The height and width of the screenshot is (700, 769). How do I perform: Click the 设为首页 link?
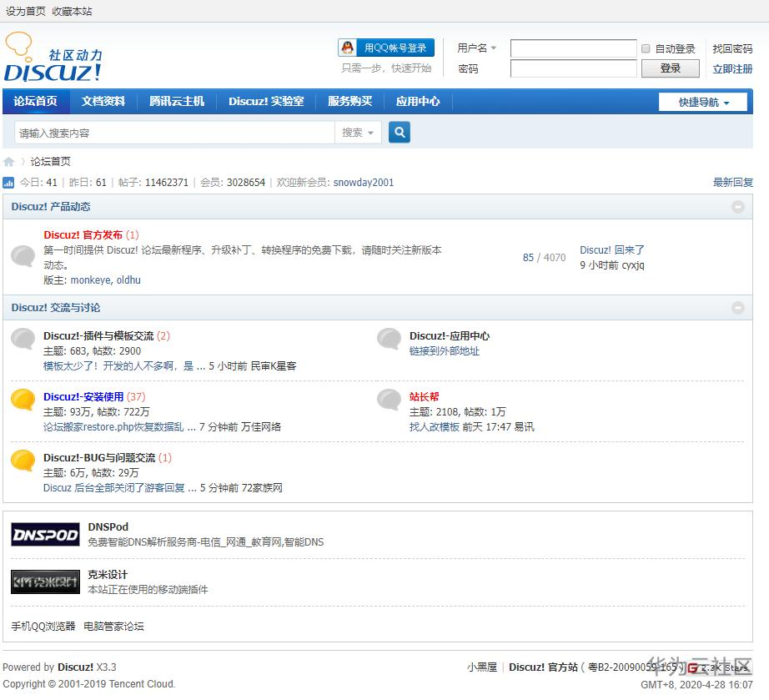point(26,12)
